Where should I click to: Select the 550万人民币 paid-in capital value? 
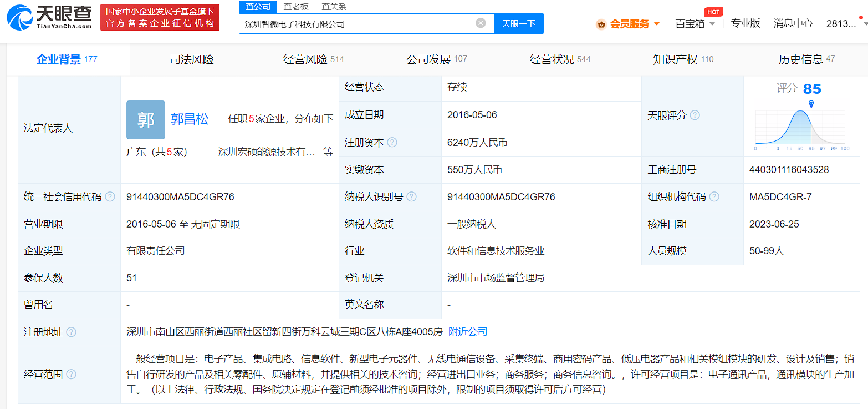coord(474,170)
